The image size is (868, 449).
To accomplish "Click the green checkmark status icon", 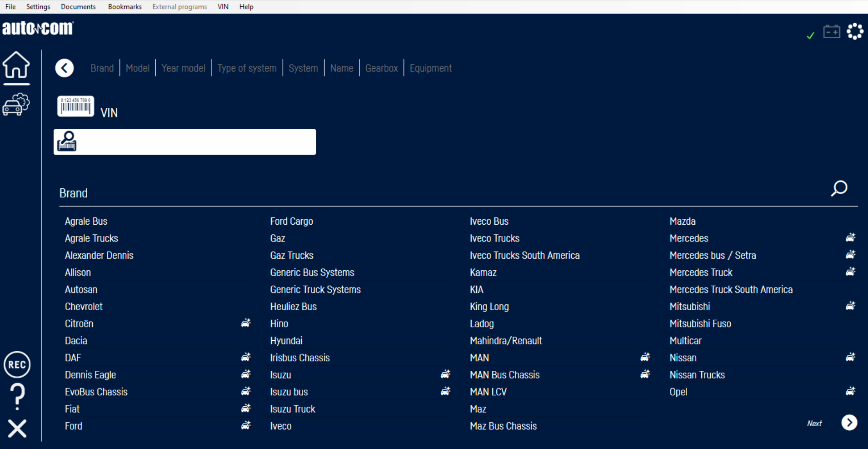I will [x=810, y=35].
